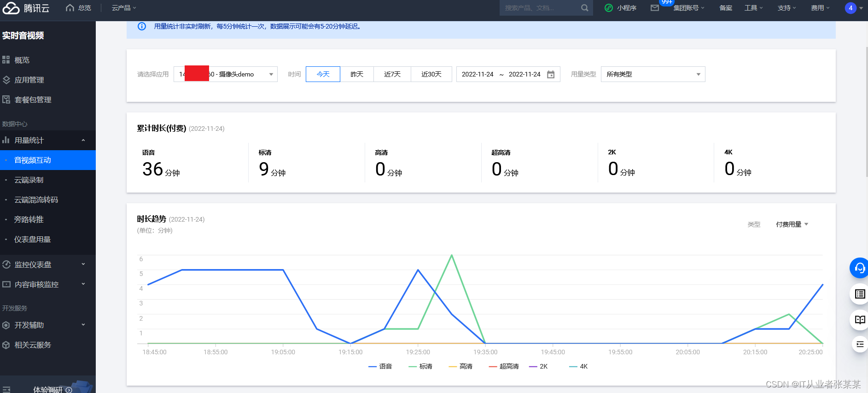Click the floating menu collapse icon
The image size is (868, 393).
(860, 344)
